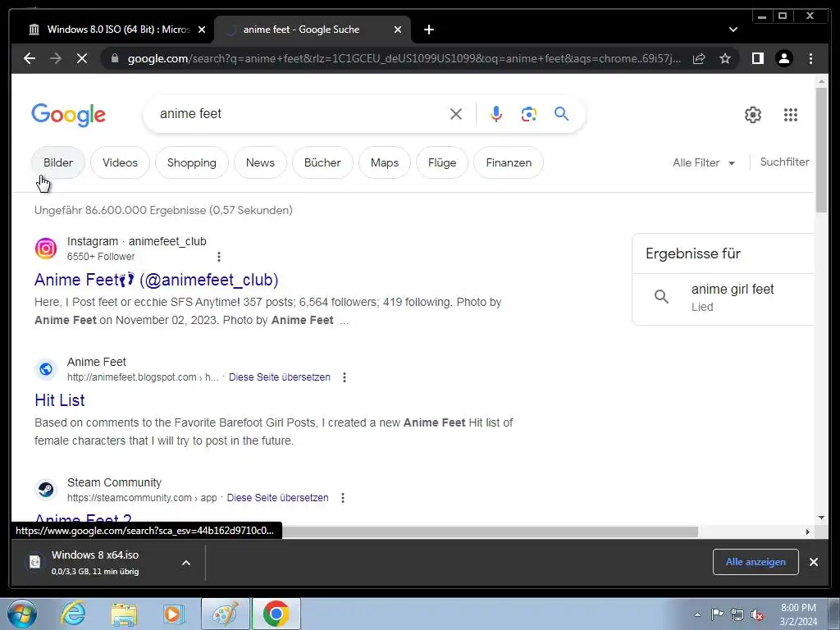
Task: Open the site info lock icon
Action: (x=115, y=58)
